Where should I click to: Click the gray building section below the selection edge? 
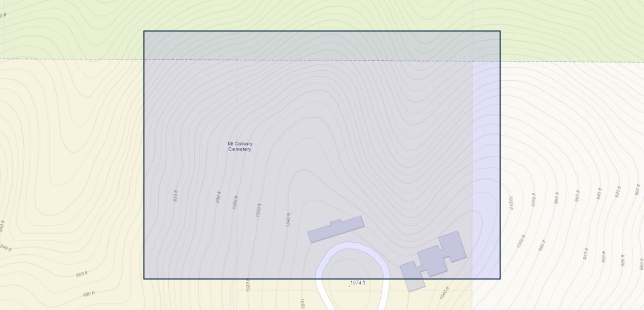[413, 285]
